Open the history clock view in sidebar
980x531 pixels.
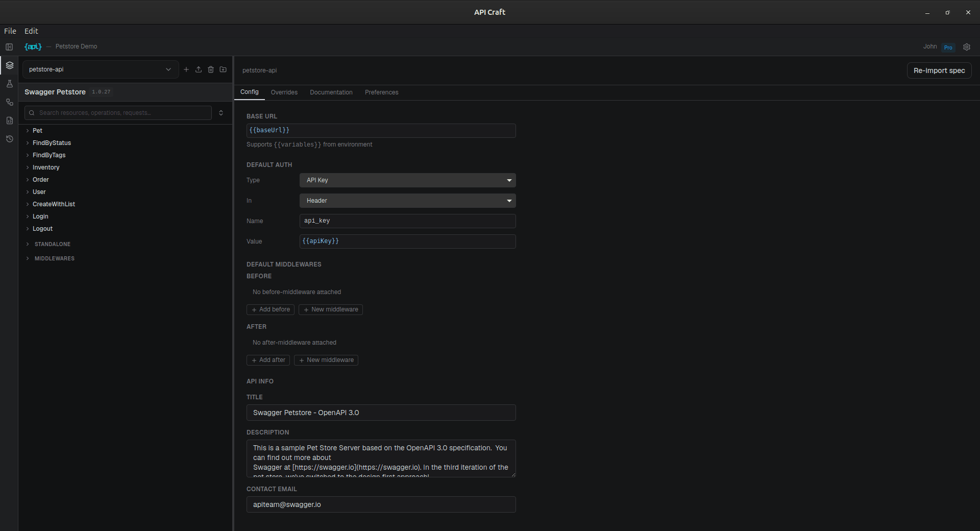pos(9,139)
